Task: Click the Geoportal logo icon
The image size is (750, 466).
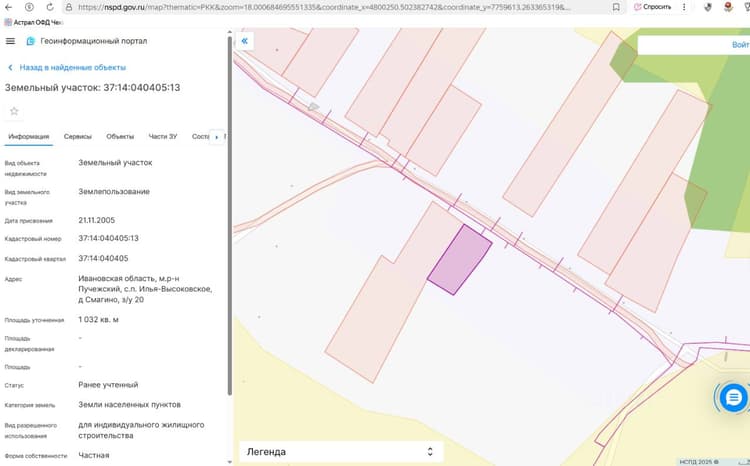Action: tap(30, 41)
